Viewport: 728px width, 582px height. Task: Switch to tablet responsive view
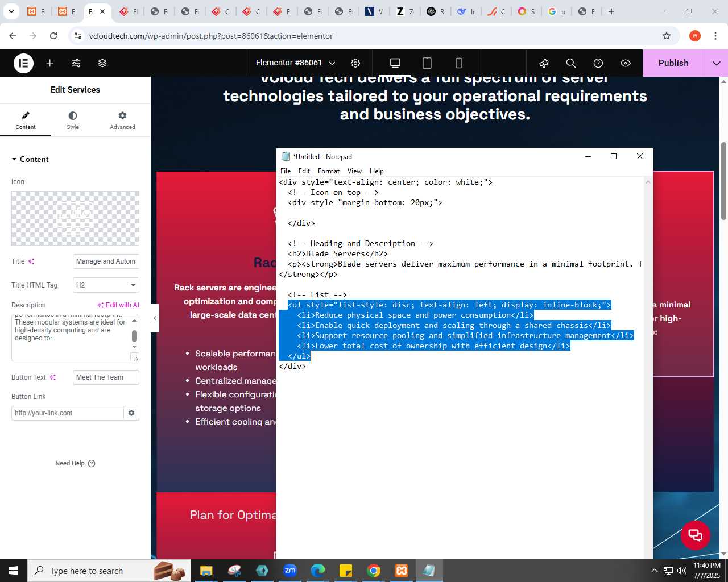click(x=427, y=63)
